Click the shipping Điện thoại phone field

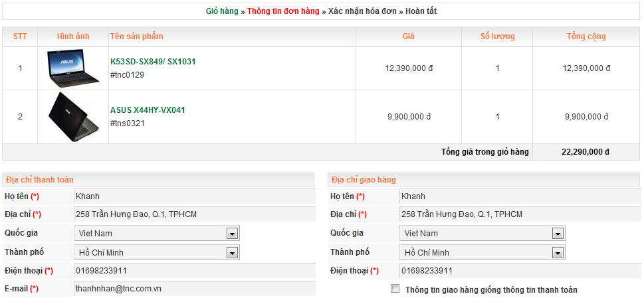pyautogui.click(x=520, y=271)
